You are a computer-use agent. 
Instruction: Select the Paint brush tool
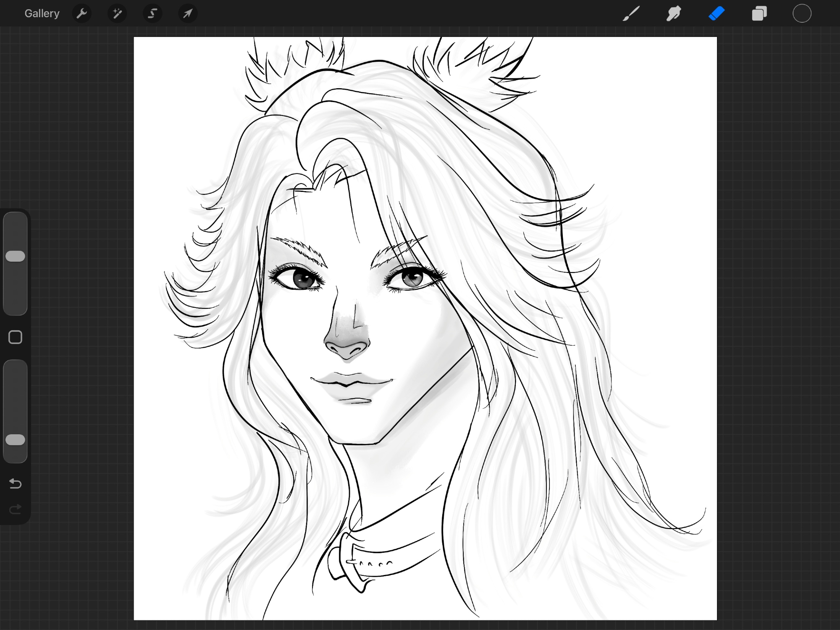pos(631,13)
